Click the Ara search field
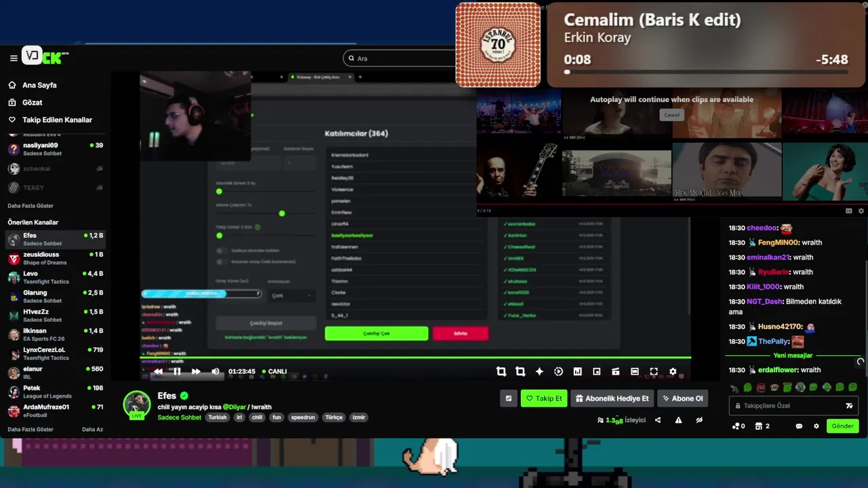 pyautogui.click(x=400, y=58)
